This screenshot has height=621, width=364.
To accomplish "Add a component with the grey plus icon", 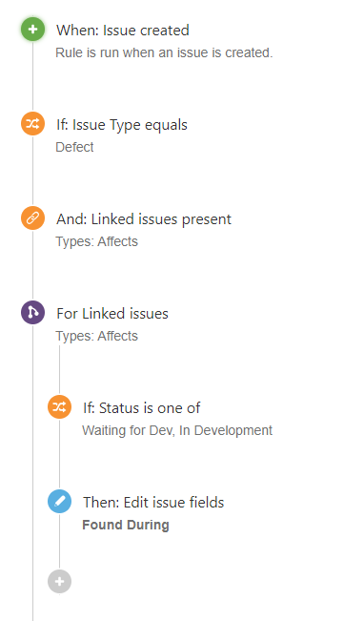I will [59, 581].
